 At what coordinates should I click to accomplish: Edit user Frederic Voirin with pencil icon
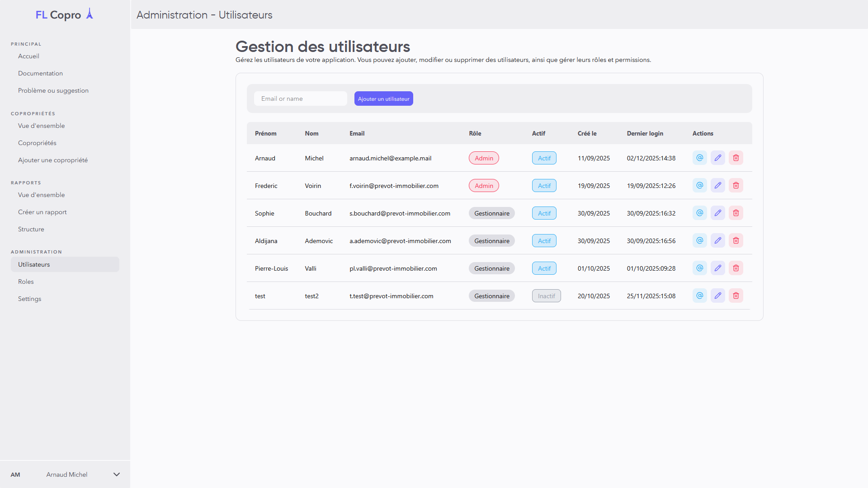pos(717,185)
